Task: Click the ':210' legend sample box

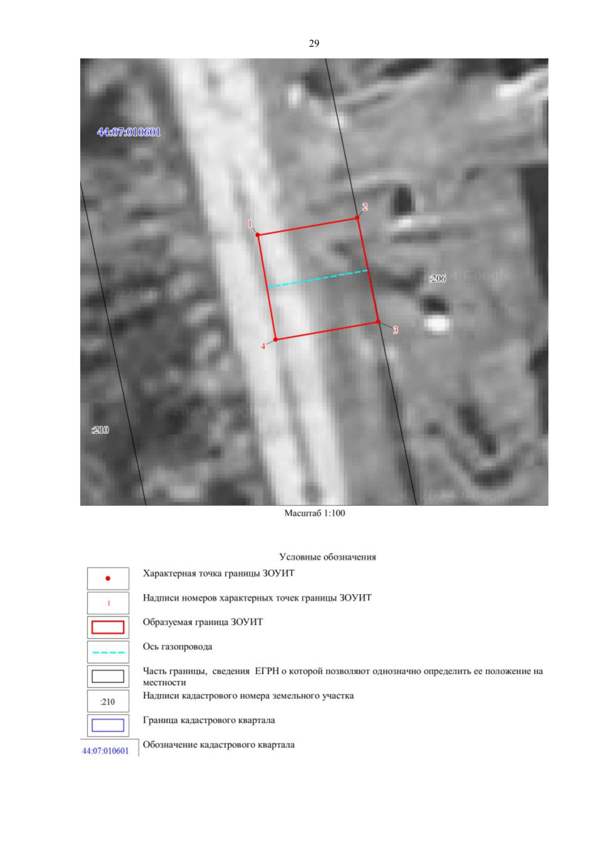Action: pos(108,702)
